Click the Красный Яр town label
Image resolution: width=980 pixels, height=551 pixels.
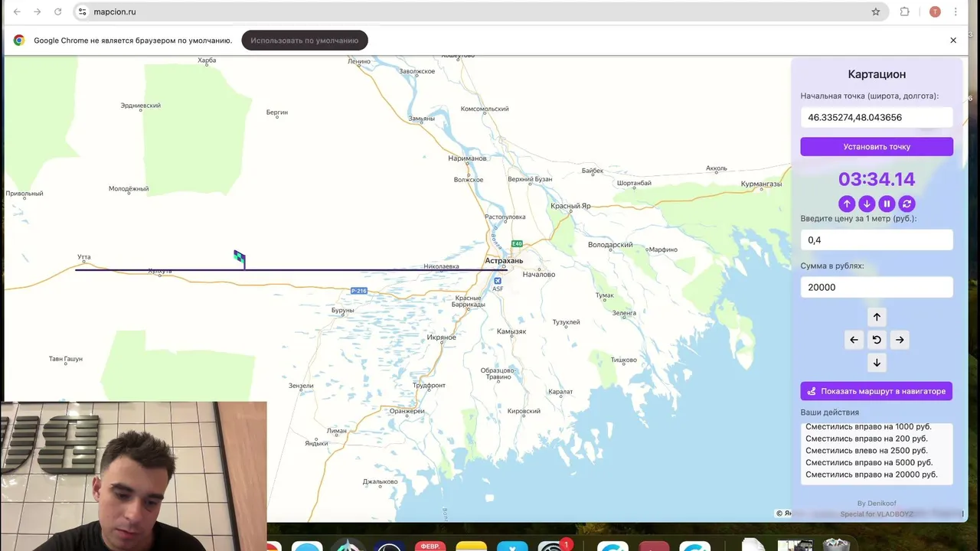(570, 206)
